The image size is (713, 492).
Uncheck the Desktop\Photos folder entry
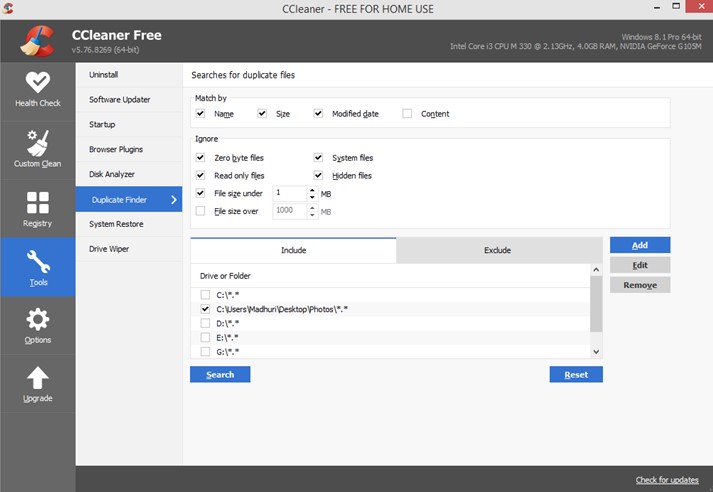coord(205,309)
